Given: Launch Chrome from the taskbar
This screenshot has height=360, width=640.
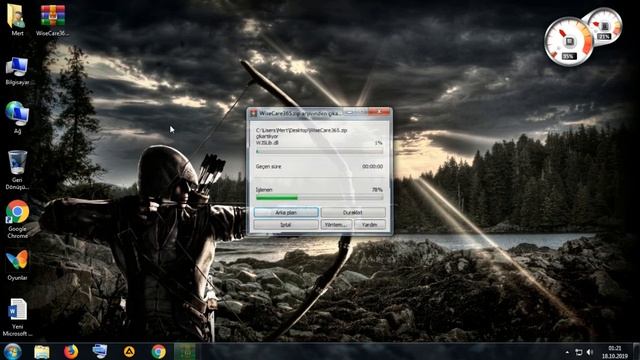Looking at the screenshot, I should click(158, 351).
